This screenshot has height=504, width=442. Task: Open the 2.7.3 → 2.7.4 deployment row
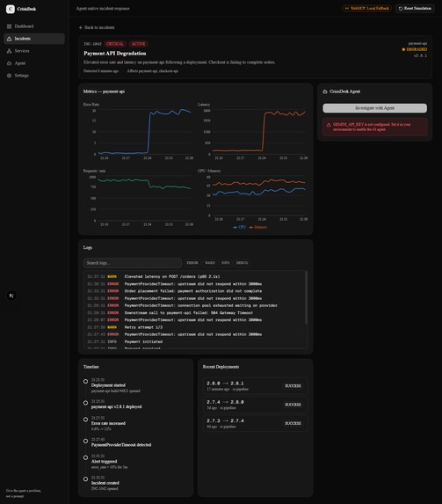256,423
